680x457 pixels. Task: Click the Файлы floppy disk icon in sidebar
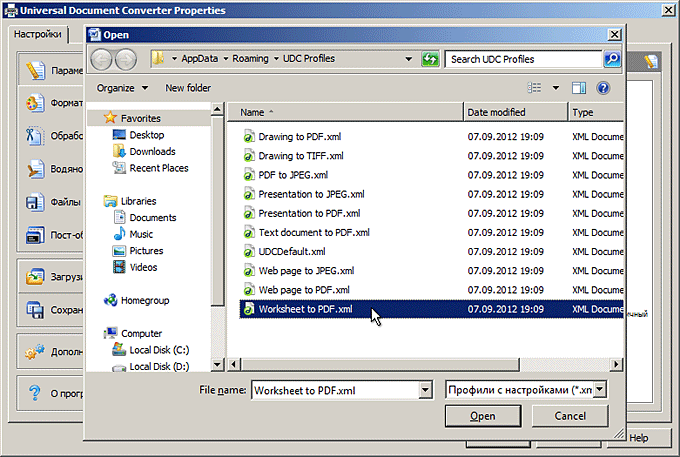[35, 202]
